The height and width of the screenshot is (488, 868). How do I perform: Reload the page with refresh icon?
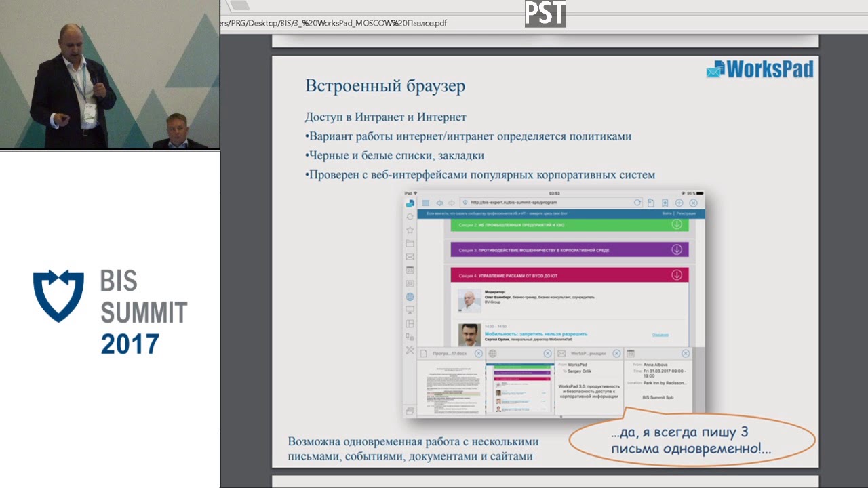tap(637, 203)
